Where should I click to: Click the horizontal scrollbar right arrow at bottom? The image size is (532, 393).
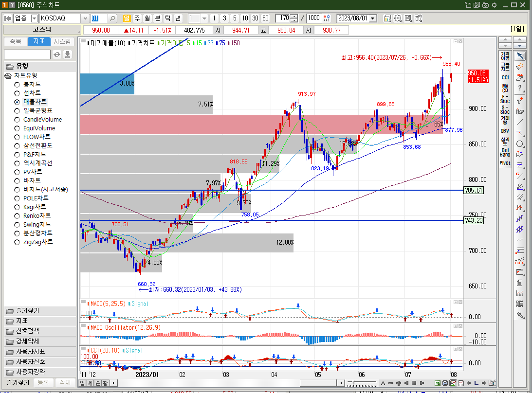tap(341, 383)
